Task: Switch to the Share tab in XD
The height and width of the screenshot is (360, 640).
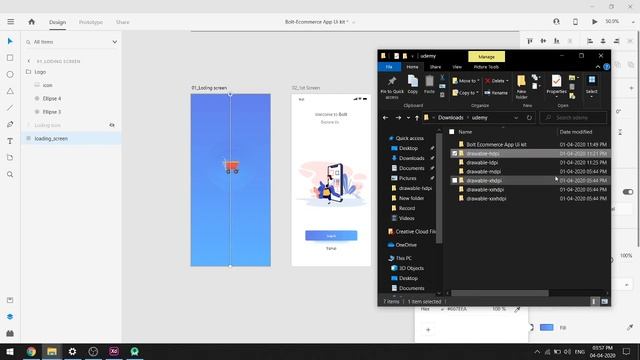Action: (x=122, y=22)
